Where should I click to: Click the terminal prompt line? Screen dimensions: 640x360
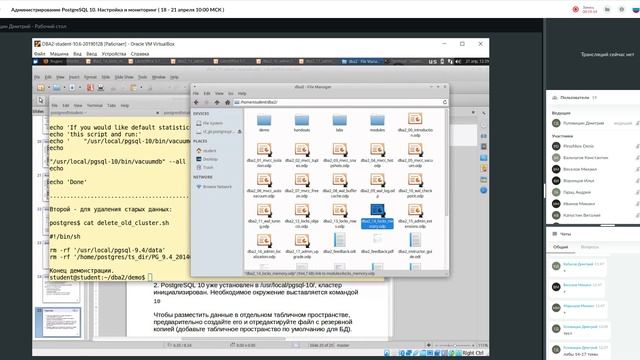100,277
